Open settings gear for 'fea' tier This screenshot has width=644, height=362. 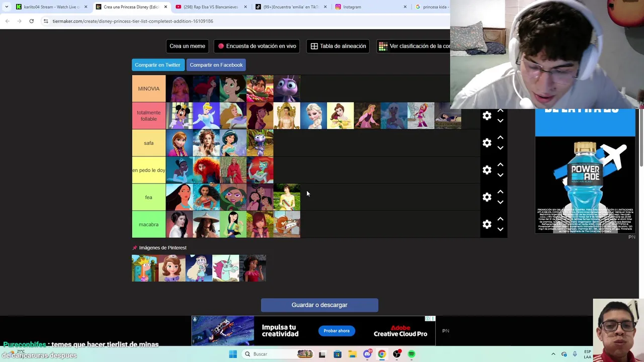pyautogui.click(x=487, y=197)
